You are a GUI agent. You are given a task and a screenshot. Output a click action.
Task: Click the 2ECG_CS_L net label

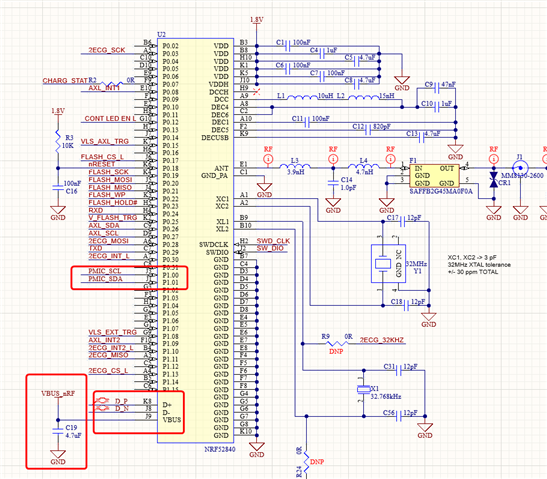[108, 371]
